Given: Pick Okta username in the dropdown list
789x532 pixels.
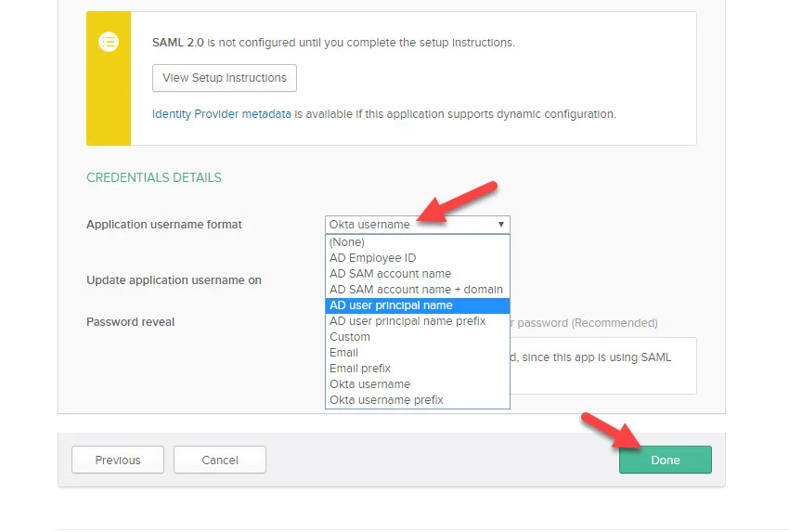Looking at the screenshot, I should coord(417,384).
